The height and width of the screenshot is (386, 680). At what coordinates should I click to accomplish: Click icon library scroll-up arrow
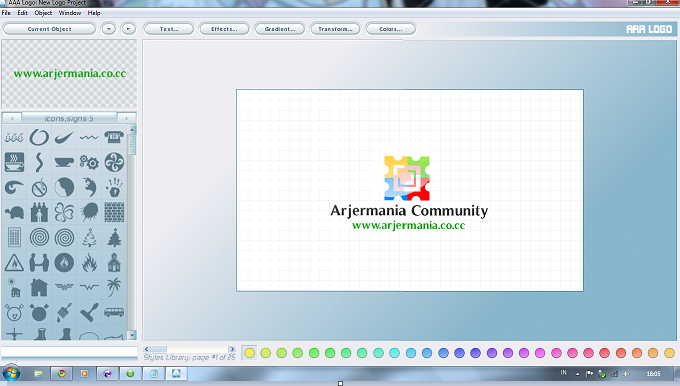132,129
